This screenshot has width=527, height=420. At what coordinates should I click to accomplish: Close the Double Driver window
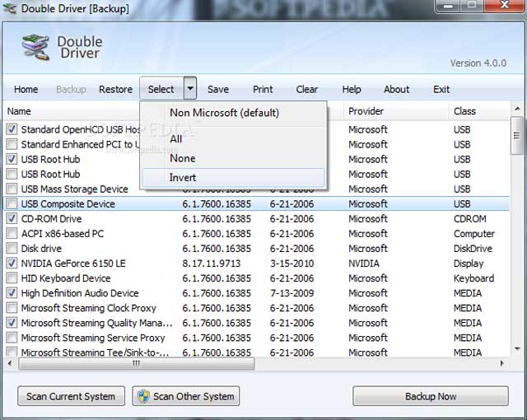click(x=504, y=6)
